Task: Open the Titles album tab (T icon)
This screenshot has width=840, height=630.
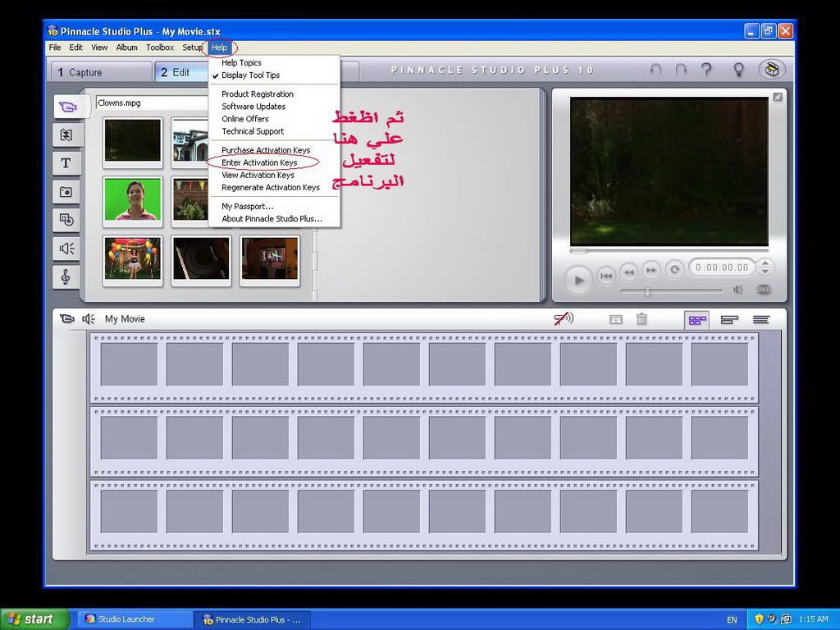Action: coord(66,163)
